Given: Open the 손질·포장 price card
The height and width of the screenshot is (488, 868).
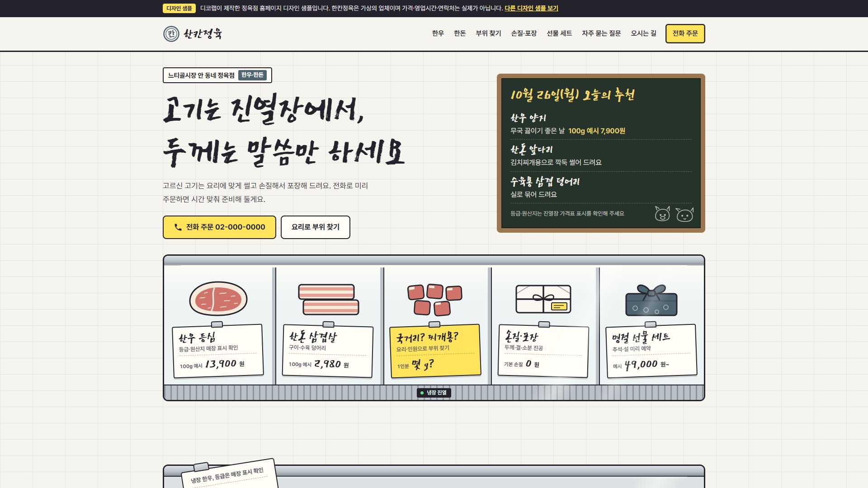Looking at the screenshot, I should pyautogui.click(x=543, y=351).
